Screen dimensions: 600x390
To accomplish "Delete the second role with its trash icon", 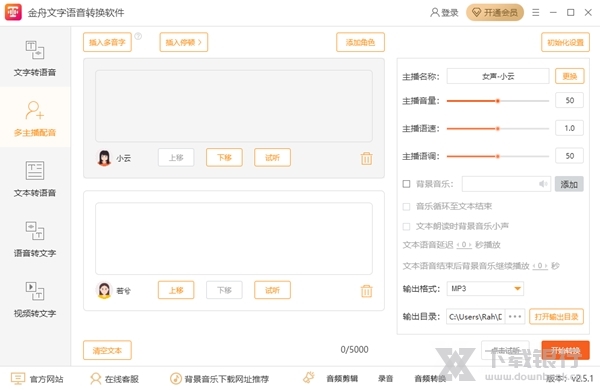I will click(x=366, y=291).
